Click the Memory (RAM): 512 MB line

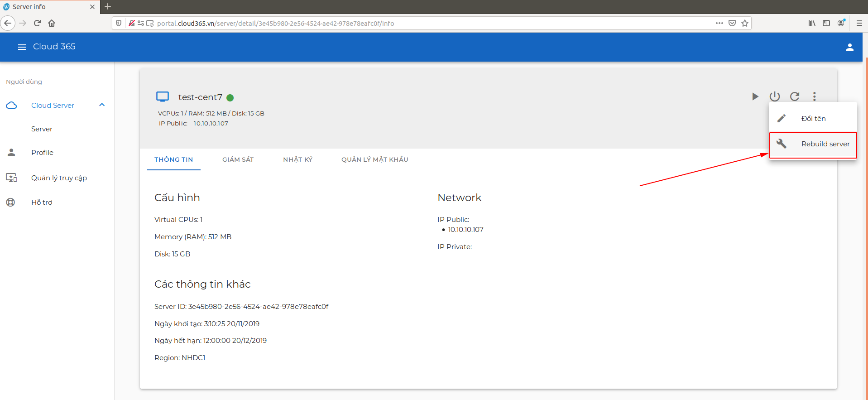pos(193,237)
